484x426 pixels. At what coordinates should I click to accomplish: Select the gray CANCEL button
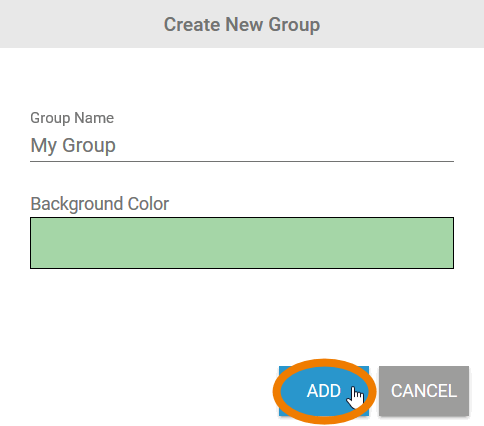(424, 391)
